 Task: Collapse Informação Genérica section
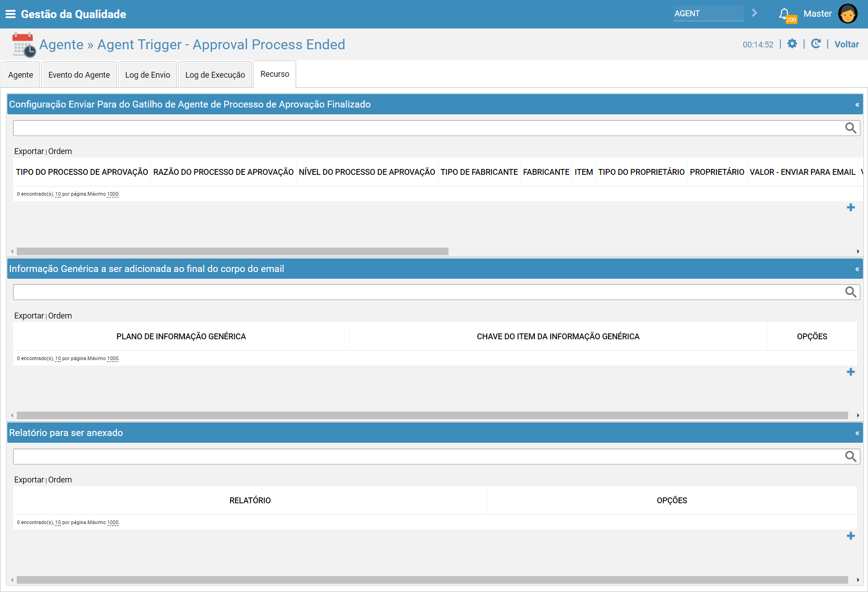point(857,269)
